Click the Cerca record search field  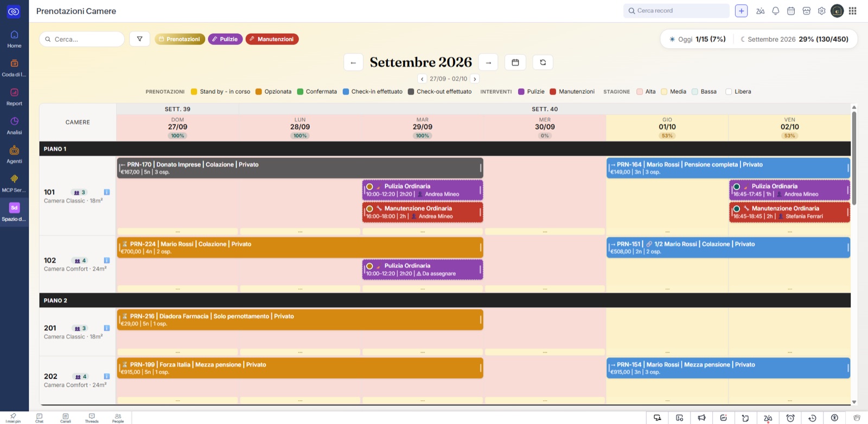[676, 11]
